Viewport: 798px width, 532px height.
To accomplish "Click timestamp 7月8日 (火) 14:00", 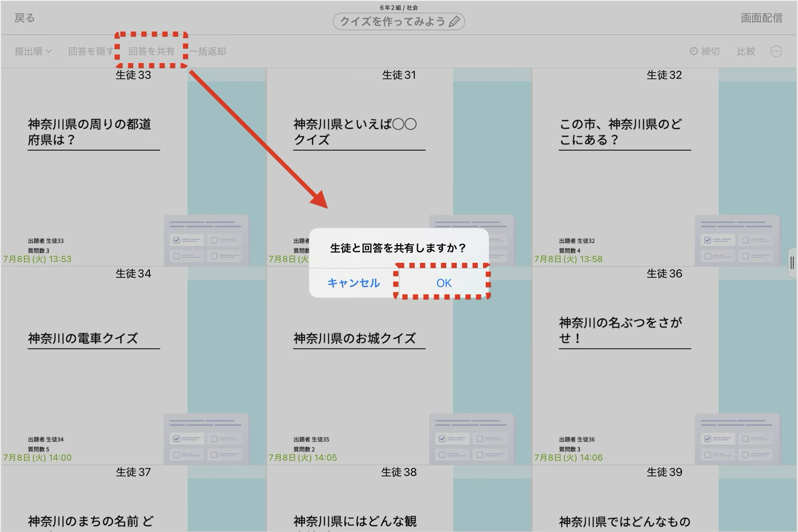I will point(37,458).
